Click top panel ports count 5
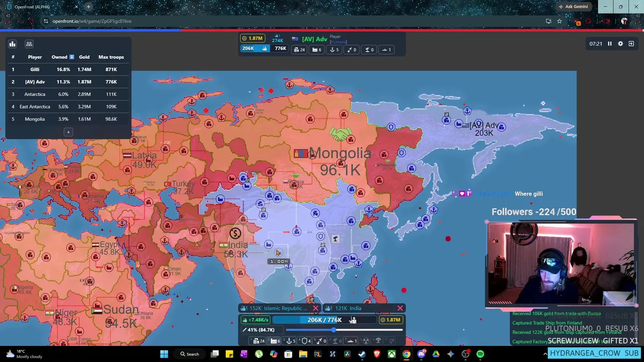The height and width of the screenshot is (362, 644). 335,50
